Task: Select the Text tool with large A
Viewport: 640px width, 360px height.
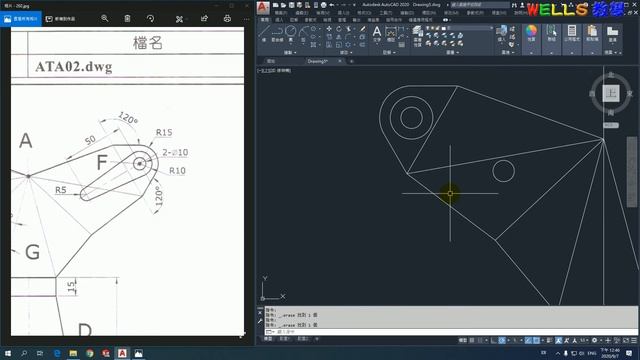Action: pyautogui.click(x=377, y=33)
